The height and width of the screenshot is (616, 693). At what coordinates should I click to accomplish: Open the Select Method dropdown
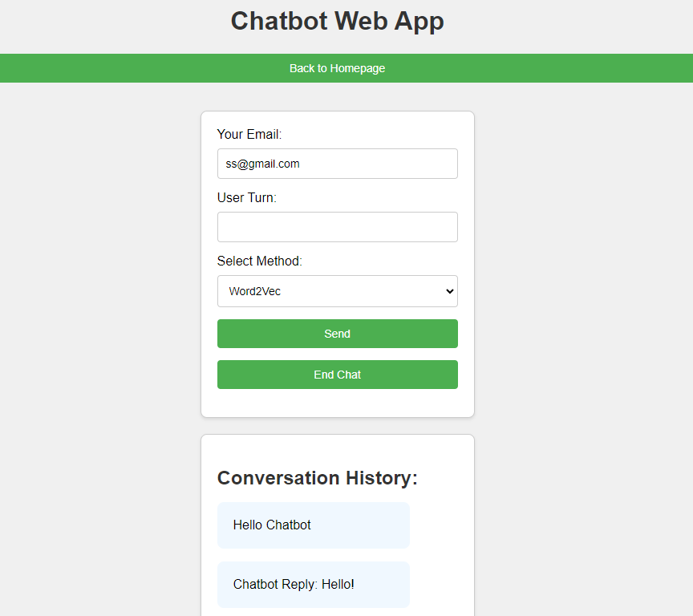click(337, 291)
